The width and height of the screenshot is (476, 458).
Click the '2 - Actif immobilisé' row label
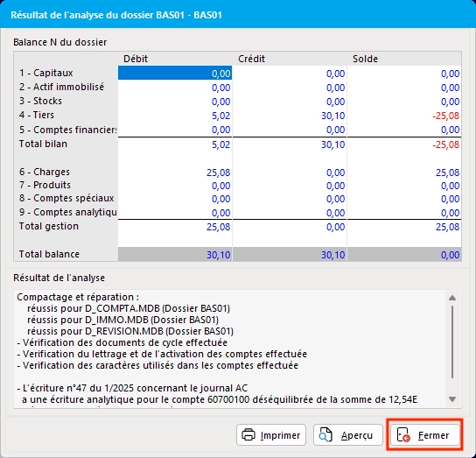coord(61,87)
